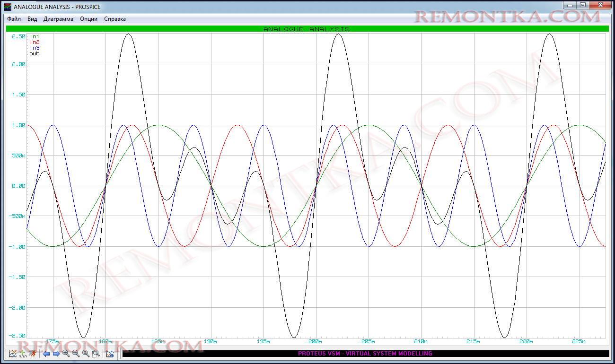Pan graph right with blue right arrow
The width and height of the screenshot is (615, 364).
point(56,353)
